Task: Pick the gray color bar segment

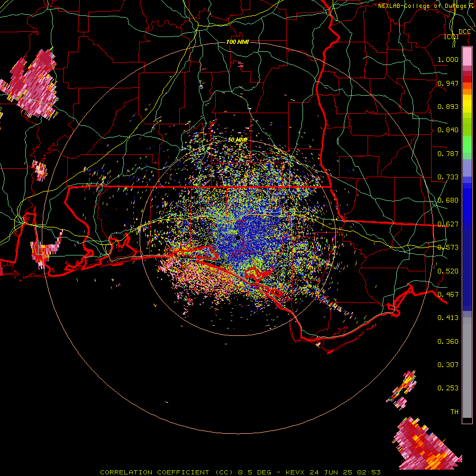Action: pyautogui.click(x=467, y=368)
